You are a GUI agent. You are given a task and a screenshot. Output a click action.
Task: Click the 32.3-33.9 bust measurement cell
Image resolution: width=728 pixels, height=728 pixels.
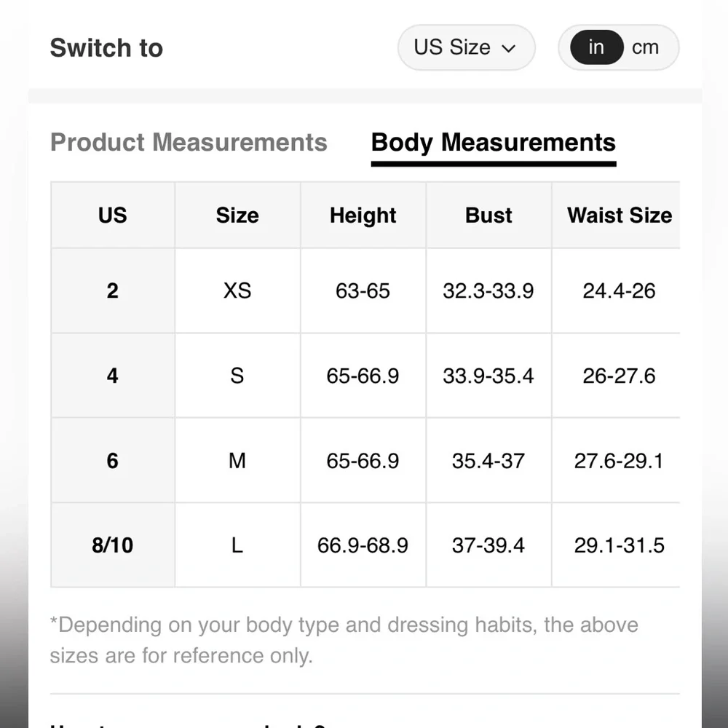pyautogui.click(x=488, y=291)
